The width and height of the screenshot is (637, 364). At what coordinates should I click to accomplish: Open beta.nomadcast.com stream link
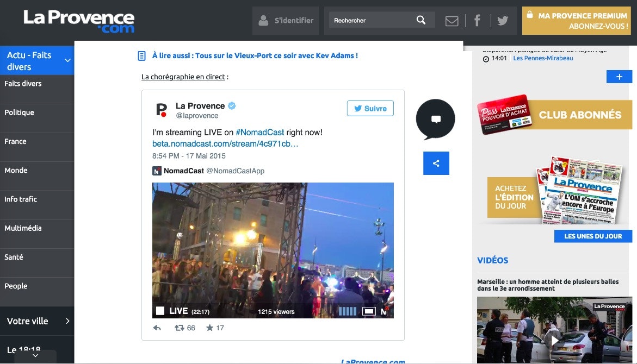click(x=225, y=143)
